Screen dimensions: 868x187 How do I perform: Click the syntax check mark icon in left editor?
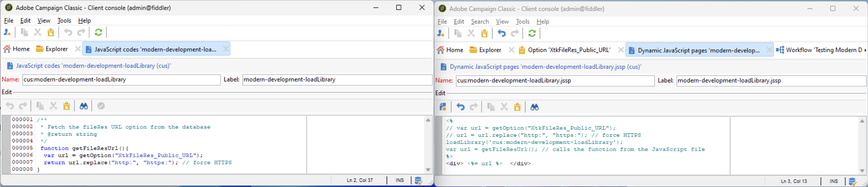pyautogui.click(x=101, y=106)
